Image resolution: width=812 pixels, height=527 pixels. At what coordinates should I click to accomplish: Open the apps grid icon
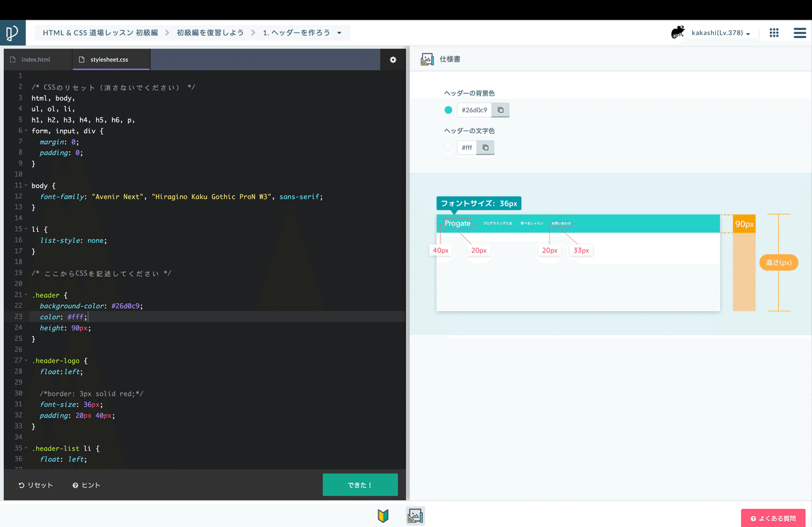774,32
